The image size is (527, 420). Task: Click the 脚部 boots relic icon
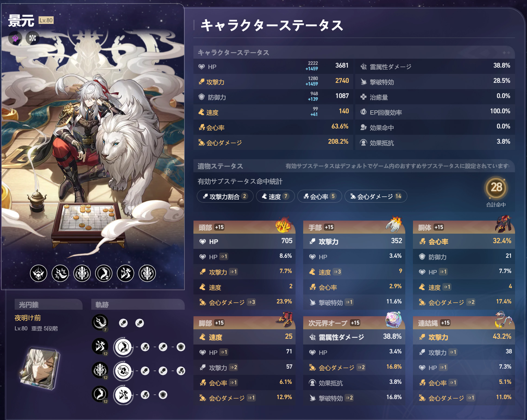click(x=284, y=319)
